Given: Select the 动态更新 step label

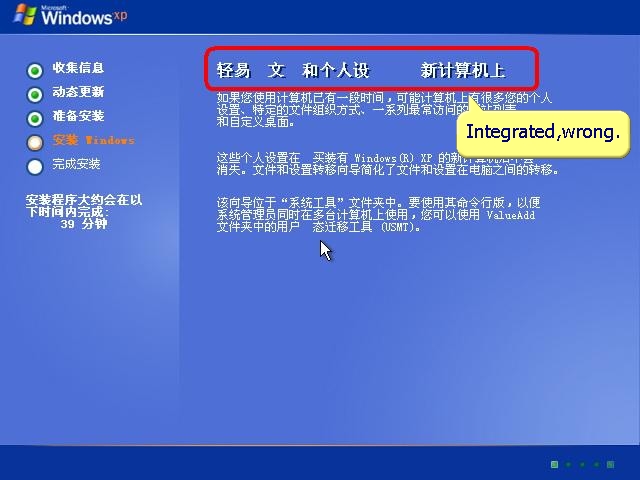Looking at the screenshot, I should click(78, 92).
